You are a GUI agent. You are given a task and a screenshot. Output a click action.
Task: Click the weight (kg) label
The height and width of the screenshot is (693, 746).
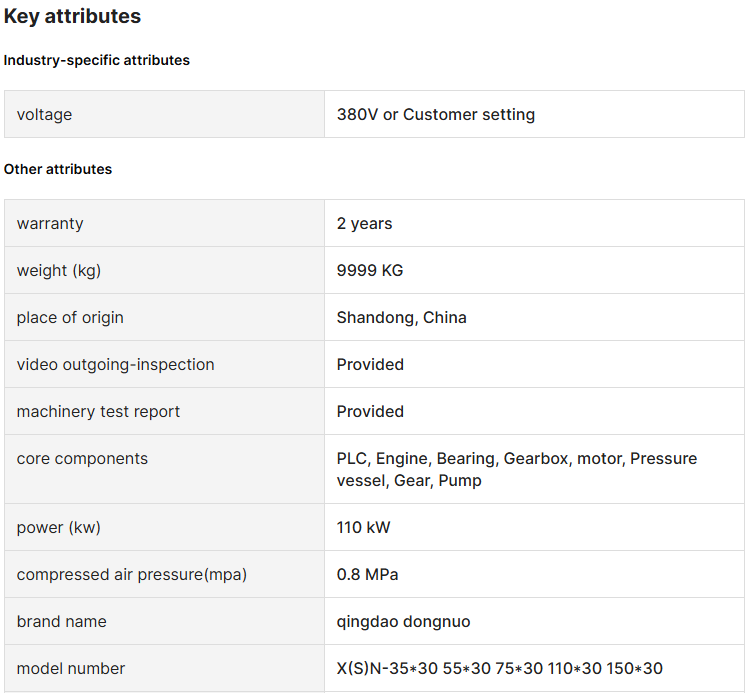59,271
